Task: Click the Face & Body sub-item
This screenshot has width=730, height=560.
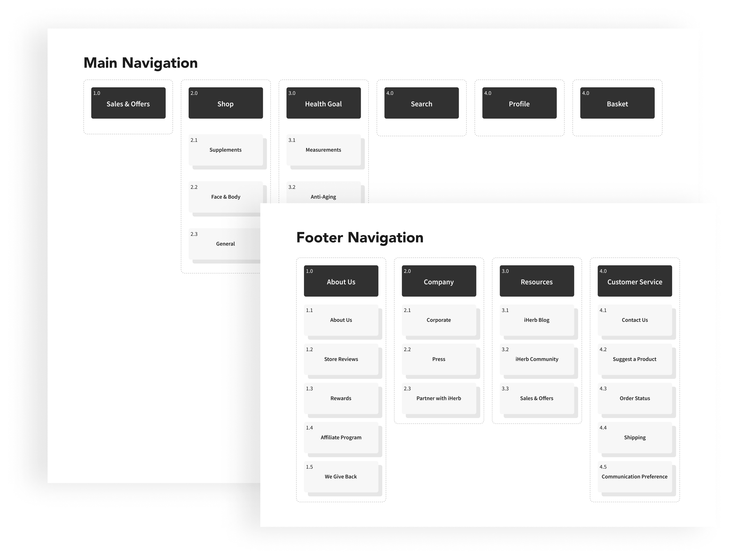Action: click(226, 197)
